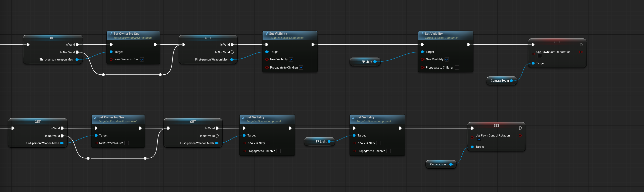Enable Propagate to Children on upper FP Light node
The width and height of the screenshot is (644, 192).
(x=457, y=68)
